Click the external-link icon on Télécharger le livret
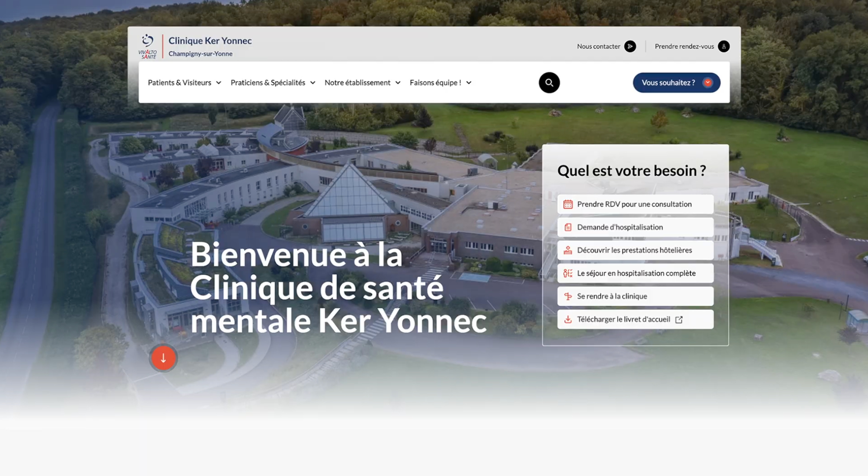 pos(679,319)
